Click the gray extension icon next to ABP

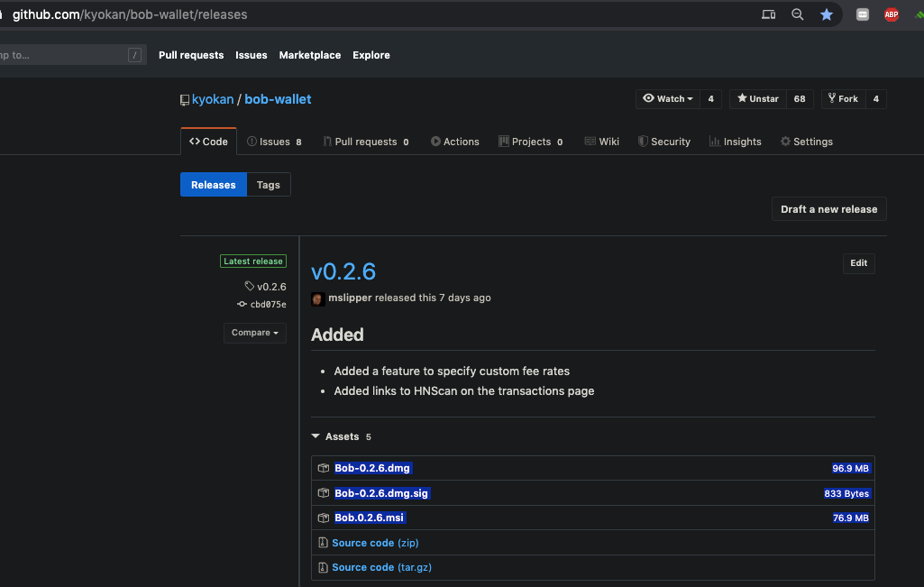point(862,14)
